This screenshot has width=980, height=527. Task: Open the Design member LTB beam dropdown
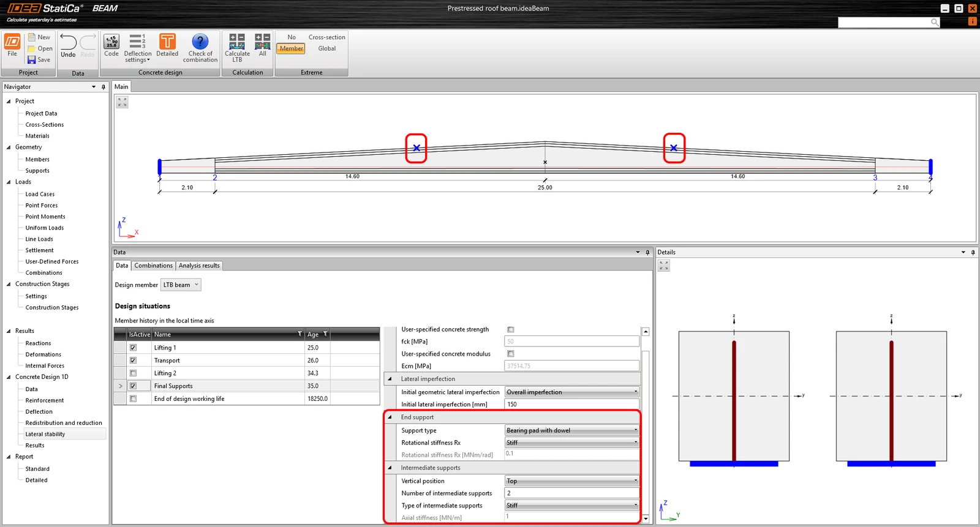181,285
